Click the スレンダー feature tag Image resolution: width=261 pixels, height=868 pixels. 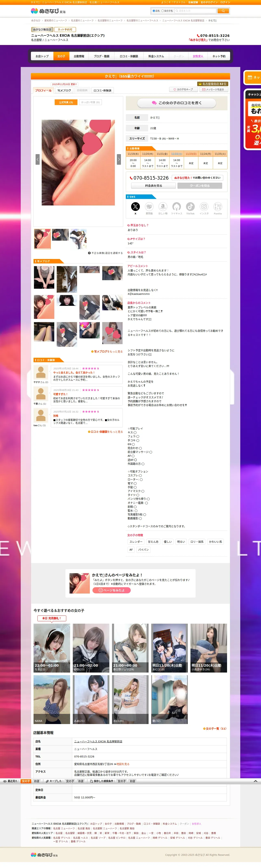tap(136, 542)
